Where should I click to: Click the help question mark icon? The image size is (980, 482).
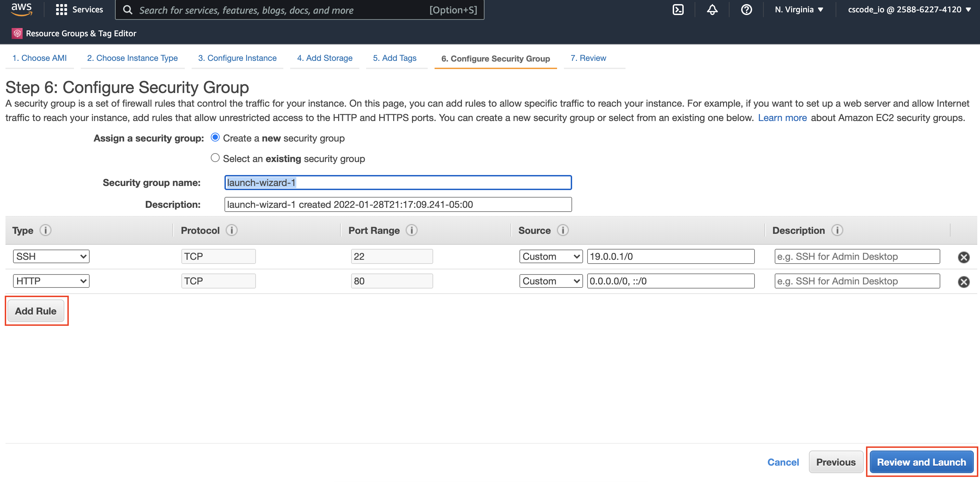pyautogui.click(x=744, y=10)
